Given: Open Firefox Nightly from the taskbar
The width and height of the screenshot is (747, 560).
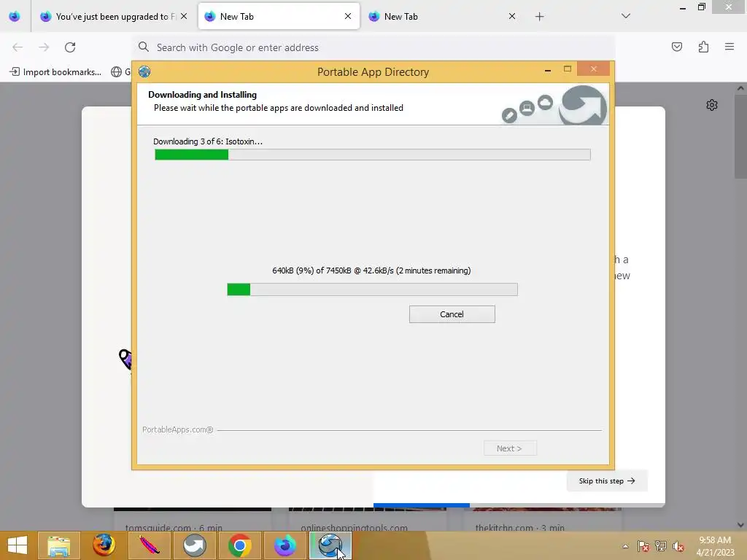Looking at the screenshot, I should pyautogui.click(x=285, y=545).
